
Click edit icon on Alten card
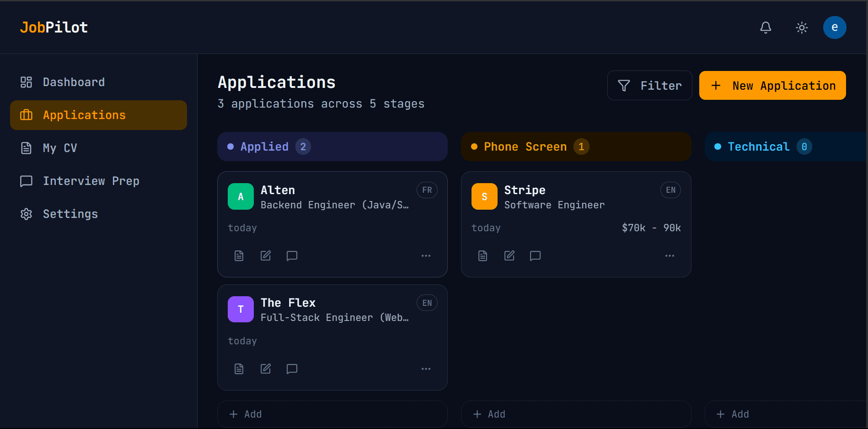tap(265, 255)
